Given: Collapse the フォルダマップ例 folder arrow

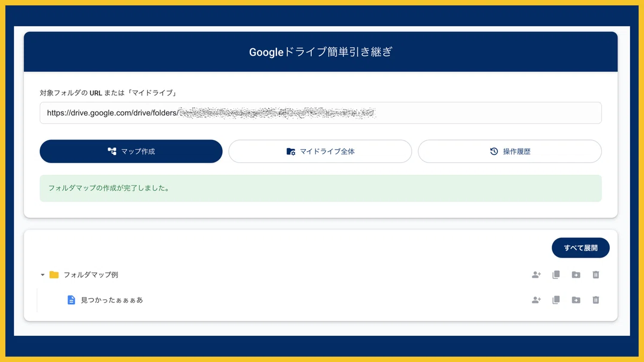Looking at the screenshot, I should click(x=42, y=275).
